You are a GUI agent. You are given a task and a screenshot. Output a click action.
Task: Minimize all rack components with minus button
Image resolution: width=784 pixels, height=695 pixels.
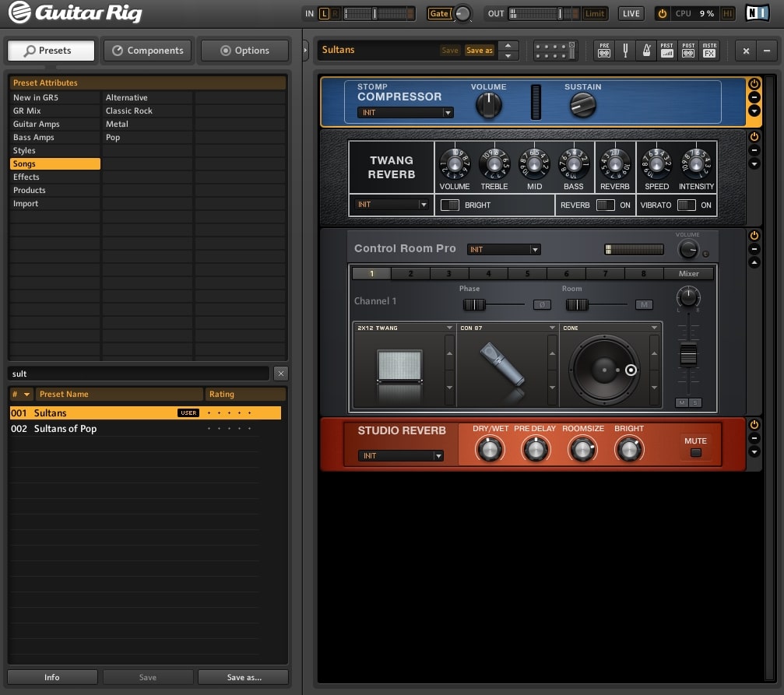(x=767, y=51)
